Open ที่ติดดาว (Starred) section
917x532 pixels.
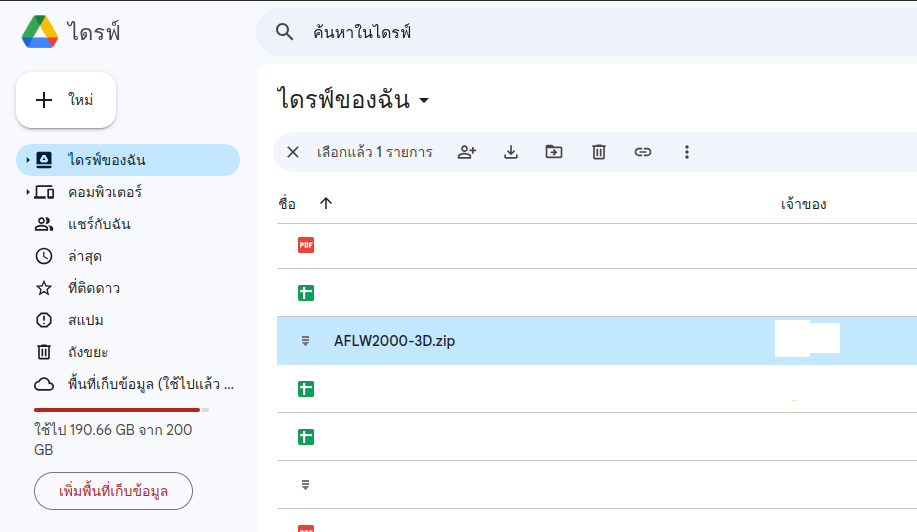click(x=94, y=288)
